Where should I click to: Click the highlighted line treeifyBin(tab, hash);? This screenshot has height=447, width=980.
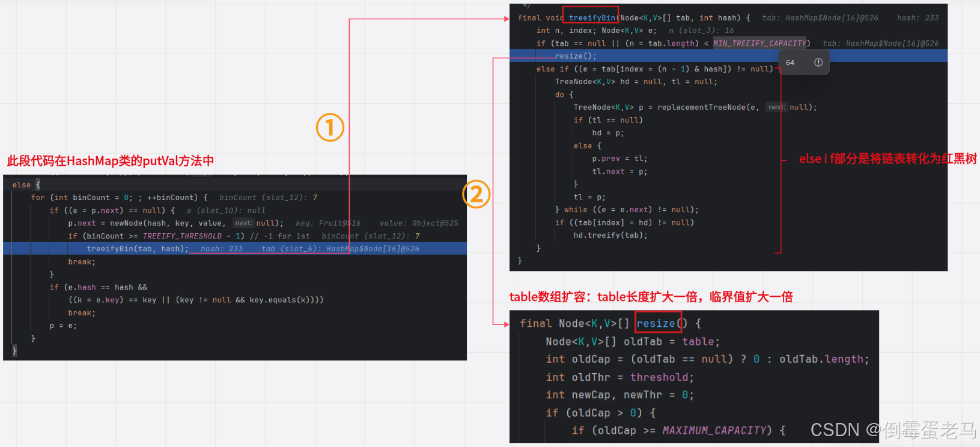click(x=235, y=249)
